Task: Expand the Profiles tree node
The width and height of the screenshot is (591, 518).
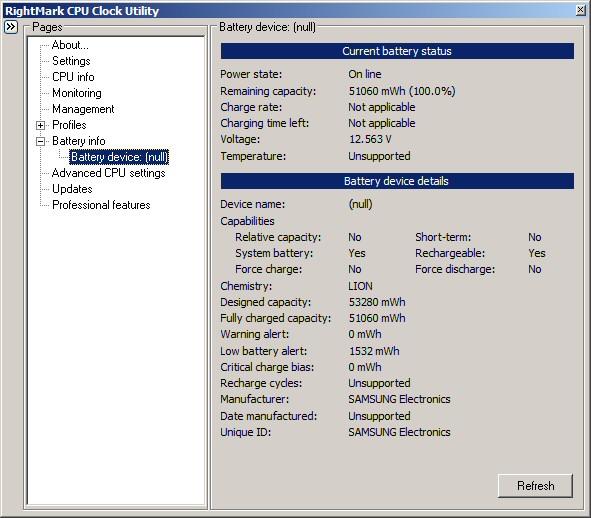Action: pos(40,125)
